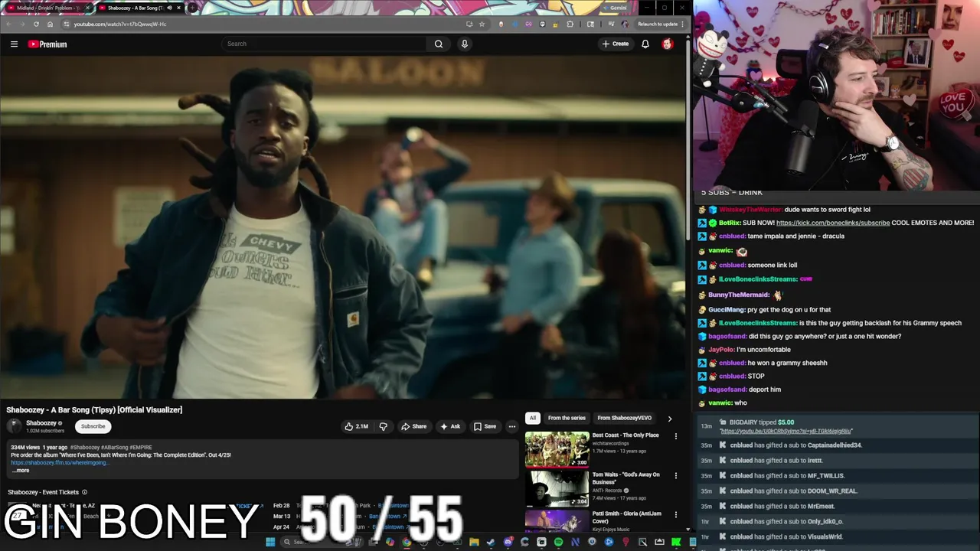Viewport: 980px width, 551px height.
Task: Share the A Bar Song video
Action: click(x=414, y=426)
